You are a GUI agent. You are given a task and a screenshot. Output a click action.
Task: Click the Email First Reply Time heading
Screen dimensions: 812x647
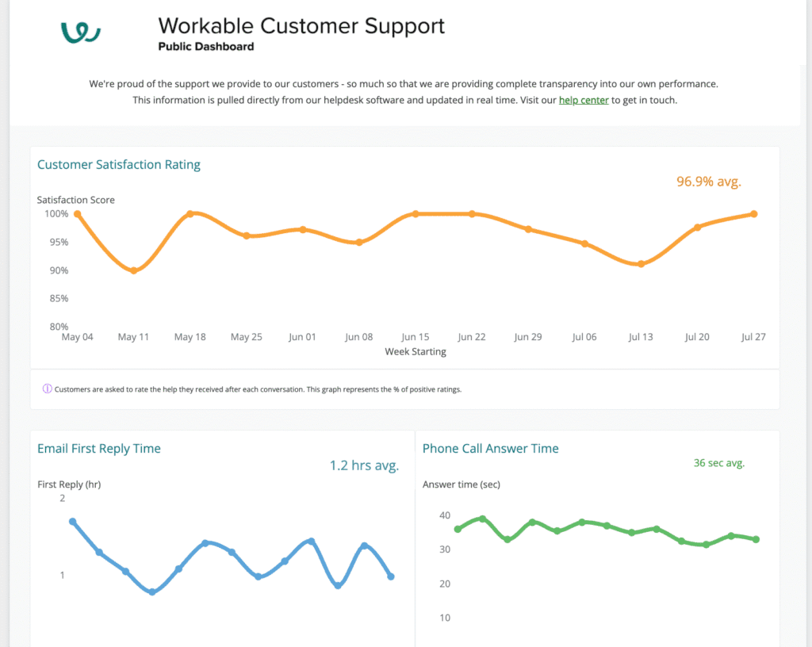point(99,449)
